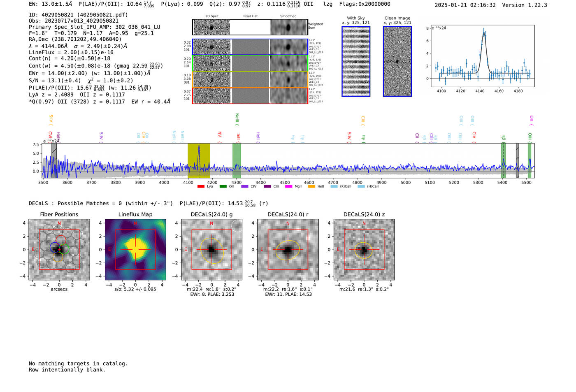This screenshot has width=576, height=392.
Task: Select the Clean Image panel
Action: click(x=397, y=61)
